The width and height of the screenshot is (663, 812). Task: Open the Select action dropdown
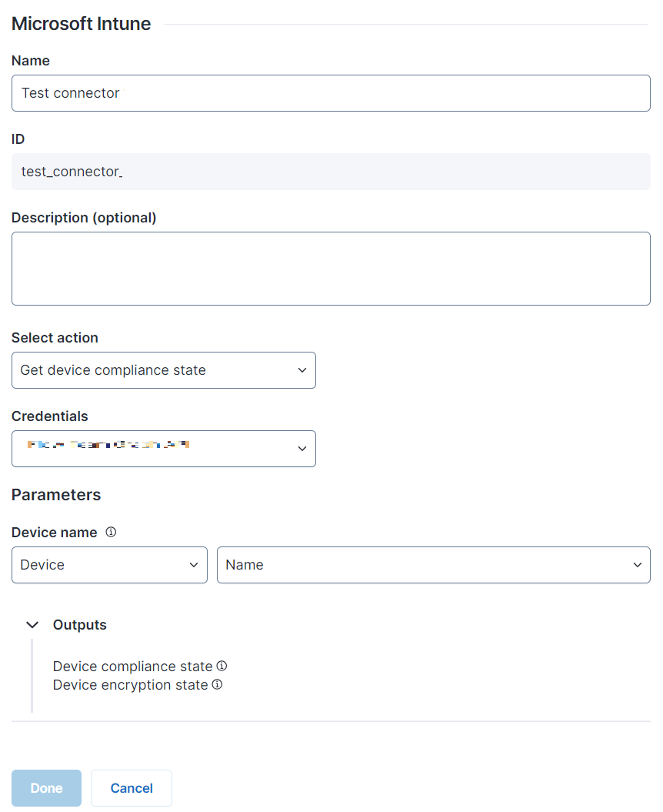[x=163, y=370]
